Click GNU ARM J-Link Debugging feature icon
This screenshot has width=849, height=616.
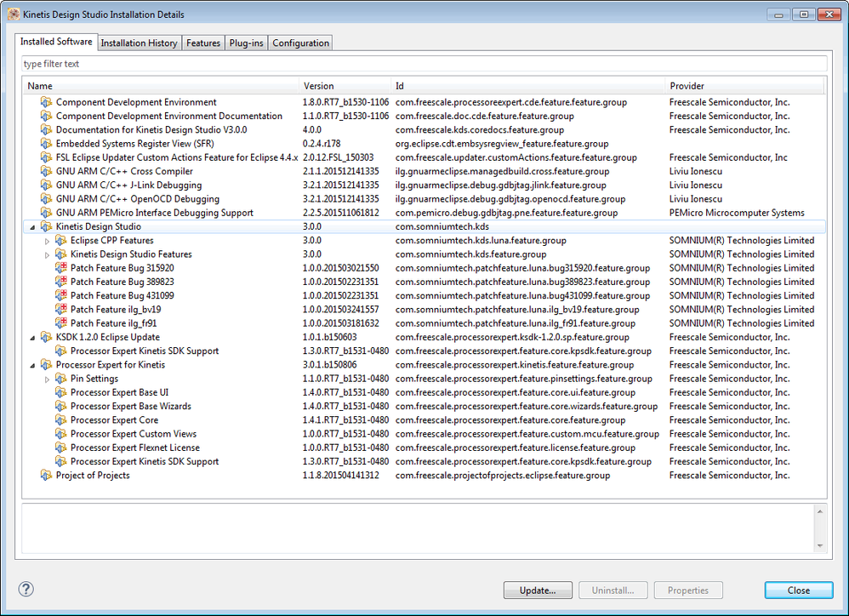click(x=47, y=185)
